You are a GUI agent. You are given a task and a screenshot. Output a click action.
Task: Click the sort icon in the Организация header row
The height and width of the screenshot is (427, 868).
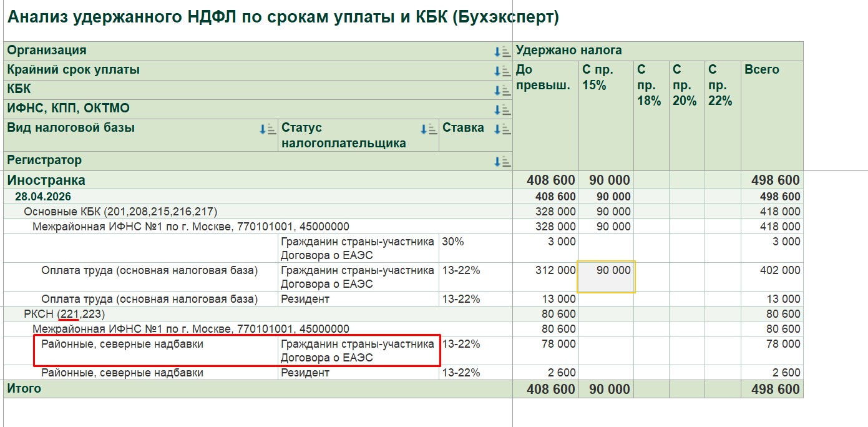pyautogui.click(x=502, y=52)
